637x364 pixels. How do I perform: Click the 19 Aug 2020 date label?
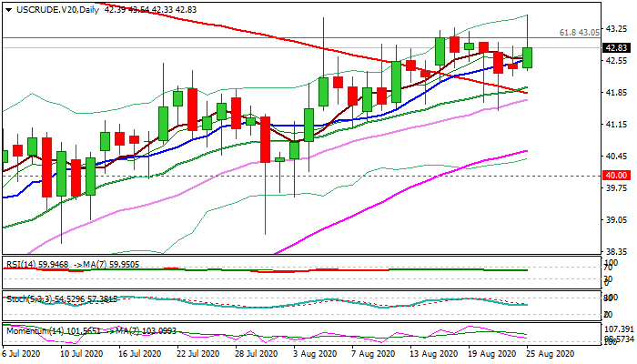[490, 354]
